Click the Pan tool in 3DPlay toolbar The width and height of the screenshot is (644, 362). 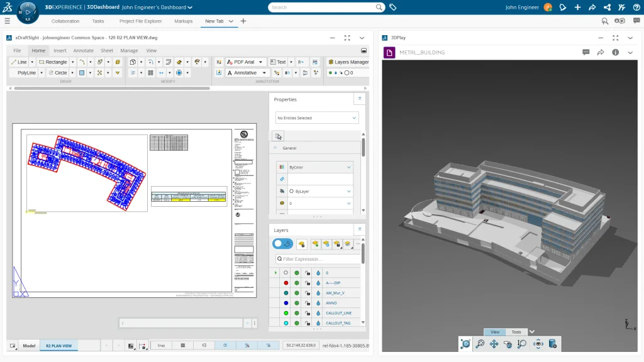coord(494,344)
